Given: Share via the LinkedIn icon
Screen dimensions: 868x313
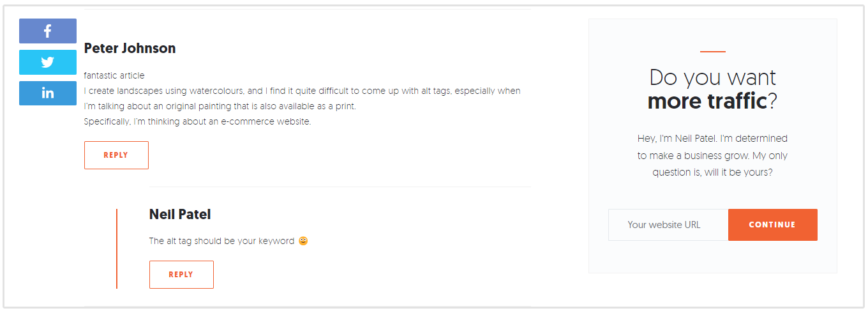Looking at the screenshot, I should tap(48, 93).
